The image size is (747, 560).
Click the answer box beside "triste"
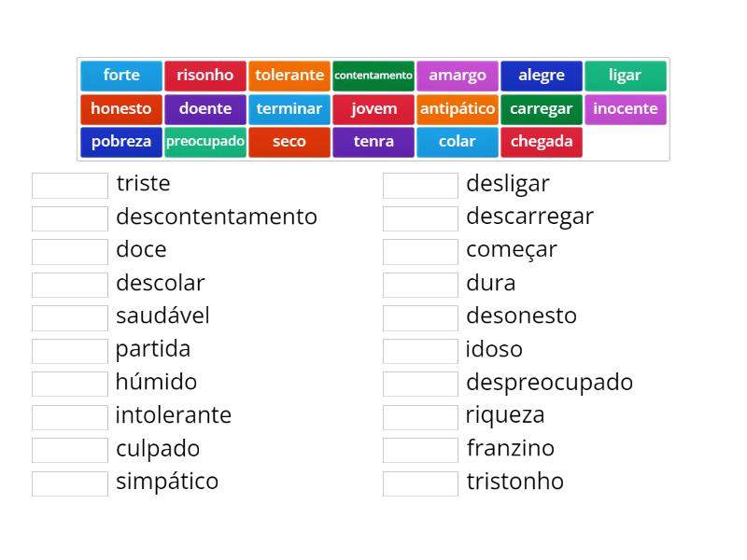[x=70, y=185]
